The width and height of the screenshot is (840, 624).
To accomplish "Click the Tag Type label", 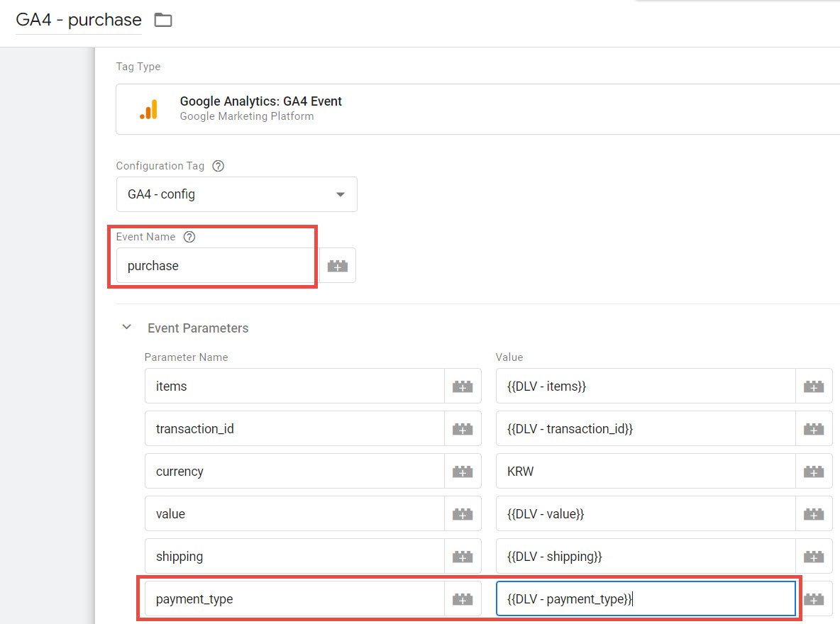I will point(138,67).
